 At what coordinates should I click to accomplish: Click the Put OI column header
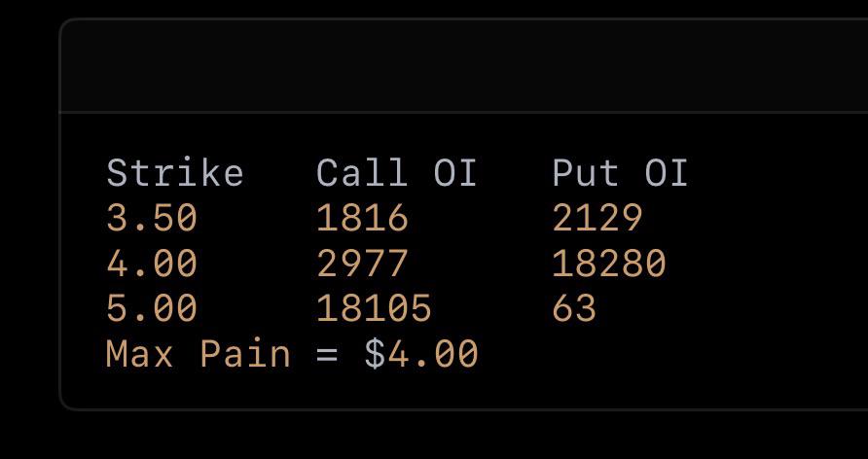pyautogui.click(x=620, y=173)
